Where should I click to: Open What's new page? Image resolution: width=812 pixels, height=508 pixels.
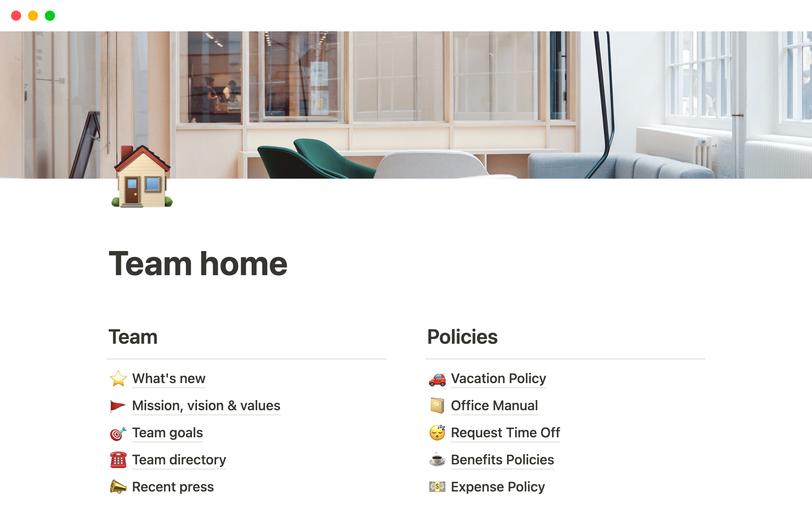[x=168, y=378]
